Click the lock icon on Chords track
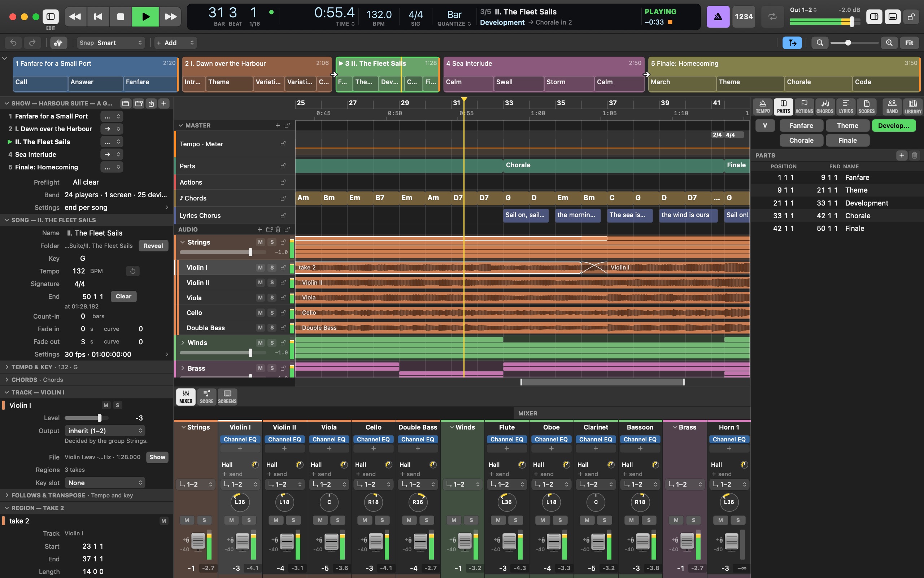Screen dimensions: 924x578 tap(283, 198)
